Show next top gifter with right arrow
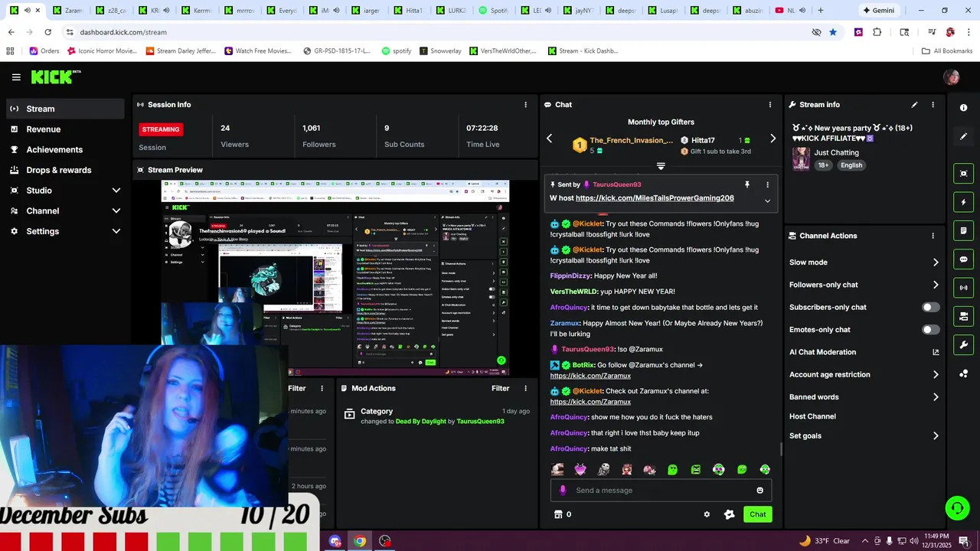Viewport: 980px width, 551px height. pos(773,139)
